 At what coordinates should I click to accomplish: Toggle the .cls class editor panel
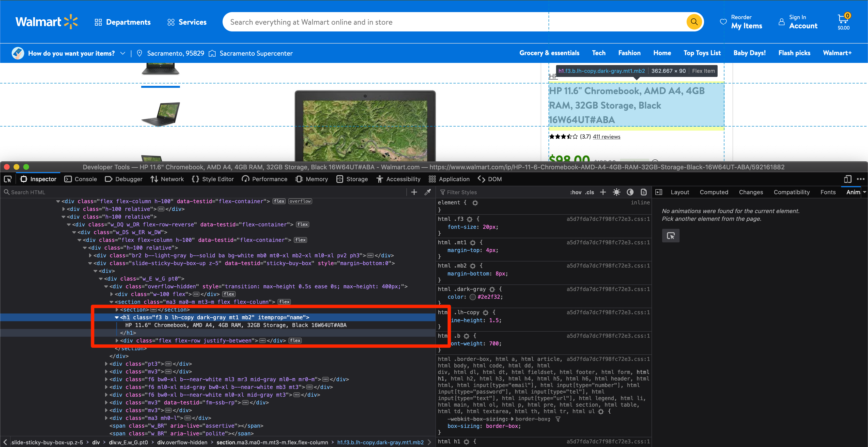tap(589, 192)
